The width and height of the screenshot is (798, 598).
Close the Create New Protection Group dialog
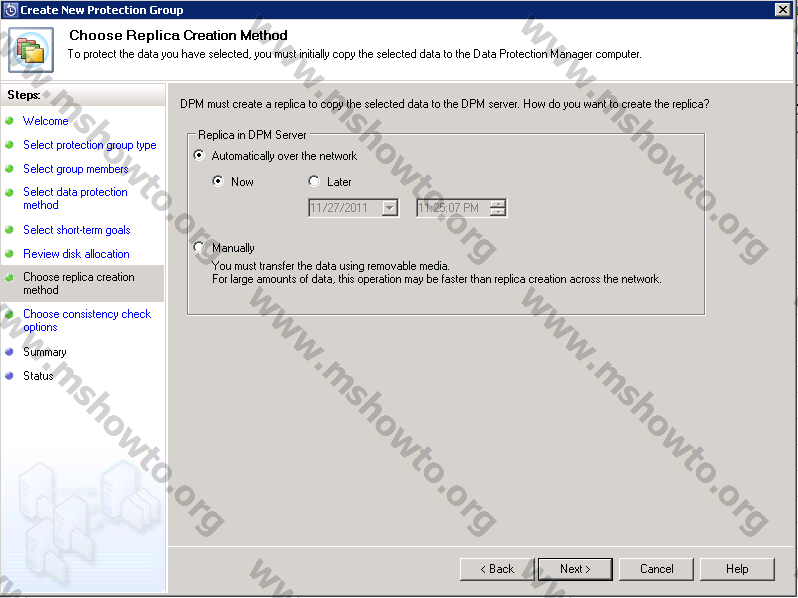point(782,9)
